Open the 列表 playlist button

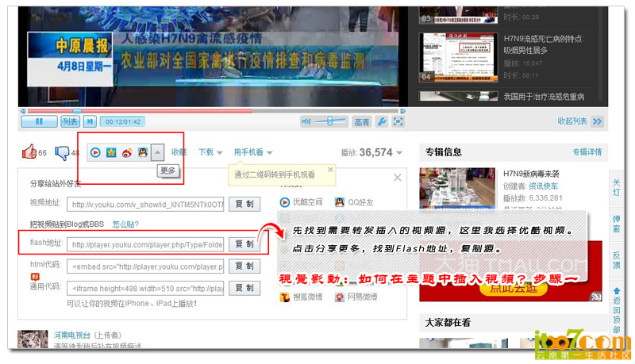tap(70, 122)
